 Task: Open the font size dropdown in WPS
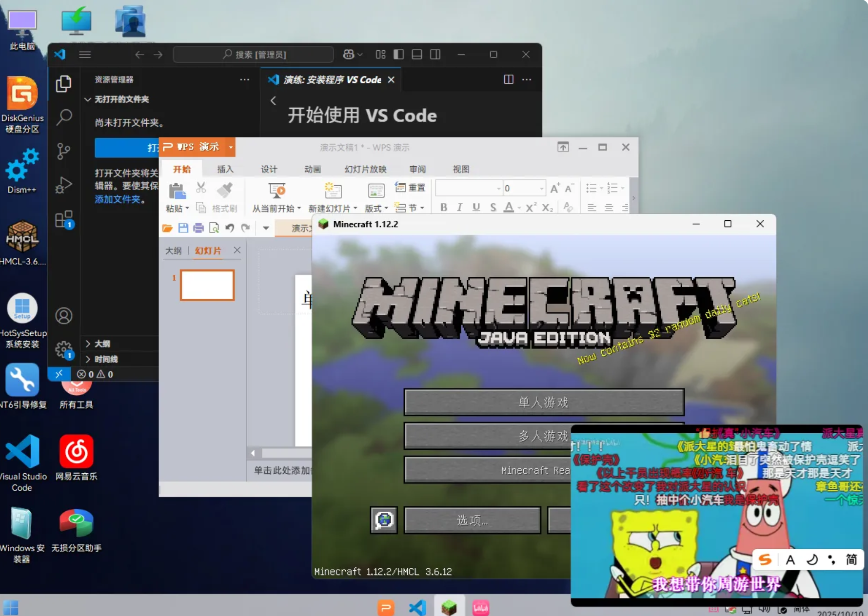tap(541, 188)
